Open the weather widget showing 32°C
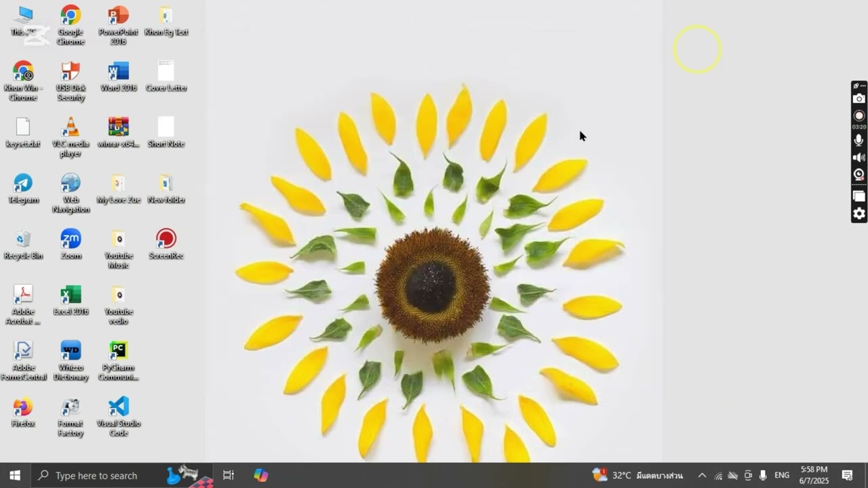Screen dimensions: 868x488 click(637, 475)
